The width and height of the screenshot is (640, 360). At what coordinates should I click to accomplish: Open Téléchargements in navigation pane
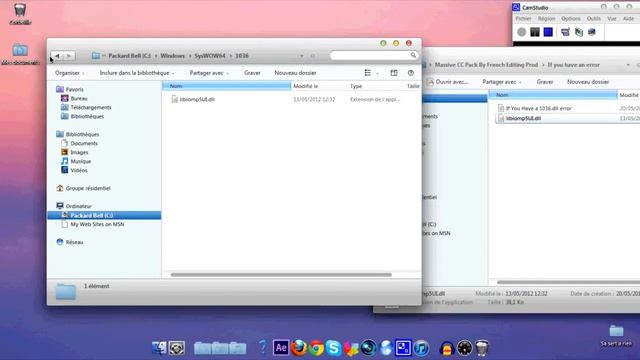pyautogui.click(x=91, y=107)
